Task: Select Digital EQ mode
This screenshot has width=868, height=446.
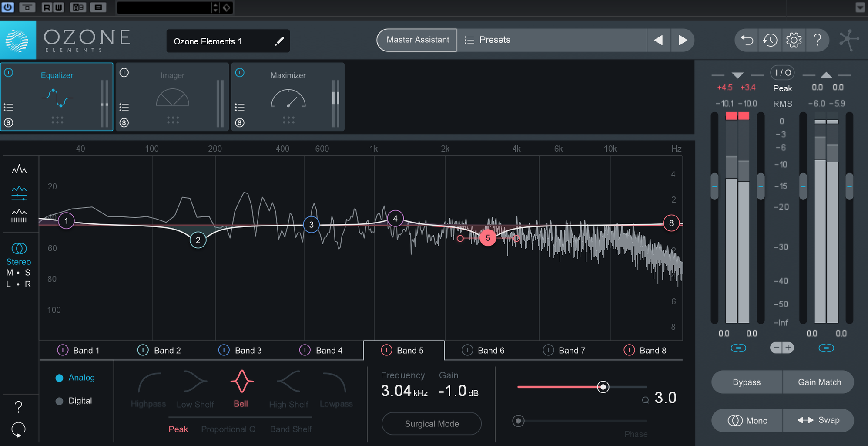Action: (74, 401)
